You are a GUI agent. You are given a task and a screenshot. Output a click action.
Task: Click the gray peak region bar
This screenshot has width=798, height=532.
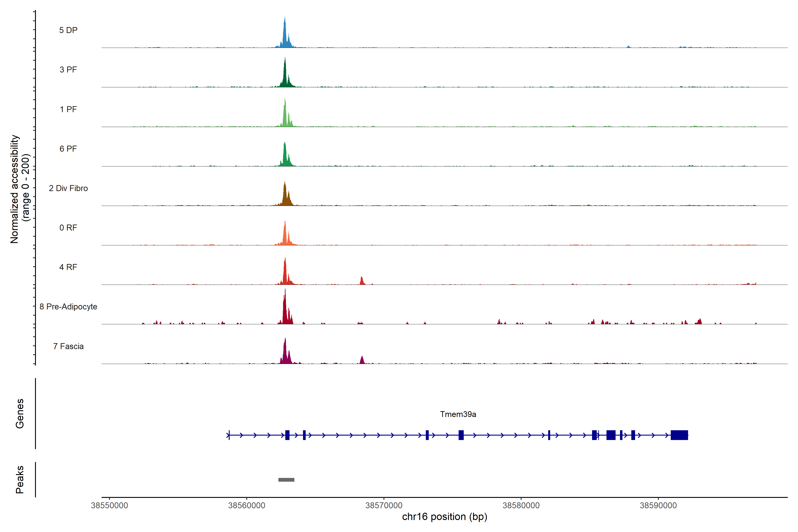tap(286, 480)
